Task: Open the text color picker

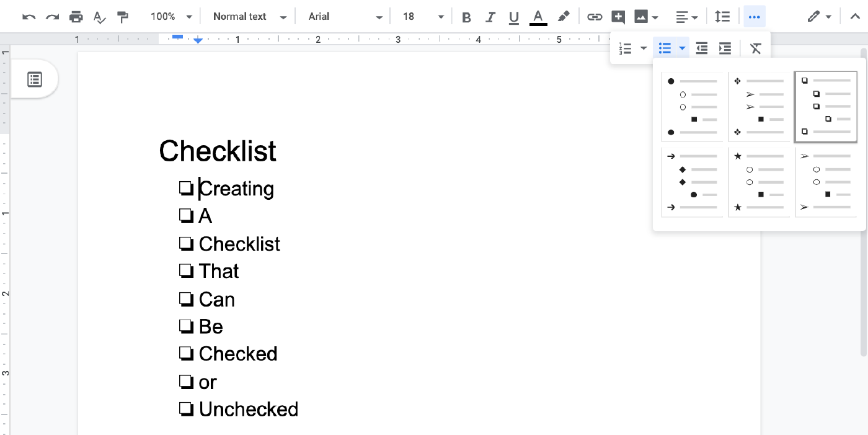Action: click(x=538, y=17)
